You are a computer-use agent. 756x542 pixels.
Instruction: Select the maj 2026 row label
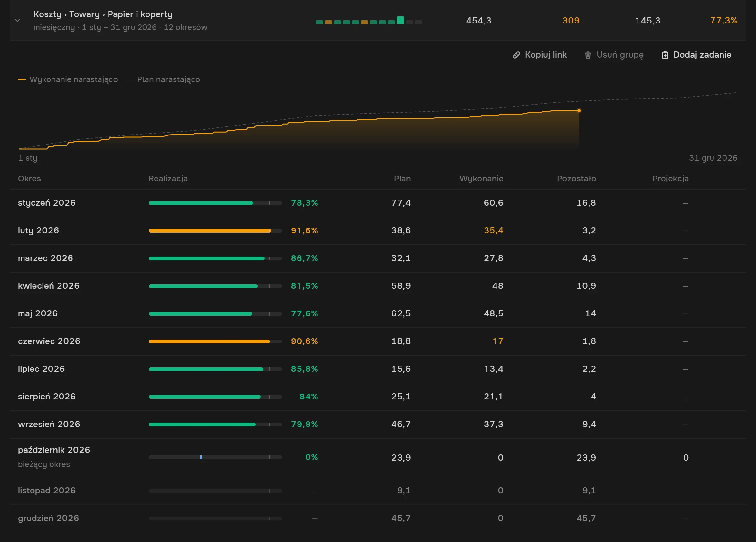38,313
